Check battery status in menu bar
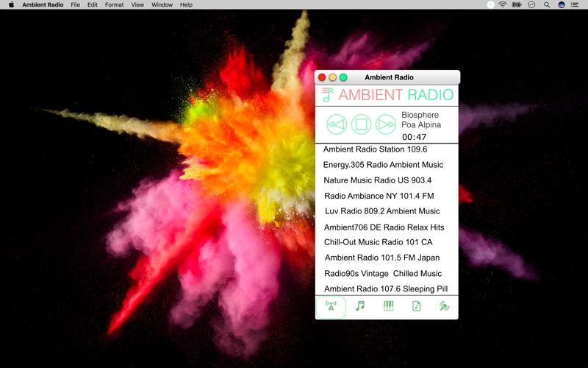588x368 pixels. (517, 4)
